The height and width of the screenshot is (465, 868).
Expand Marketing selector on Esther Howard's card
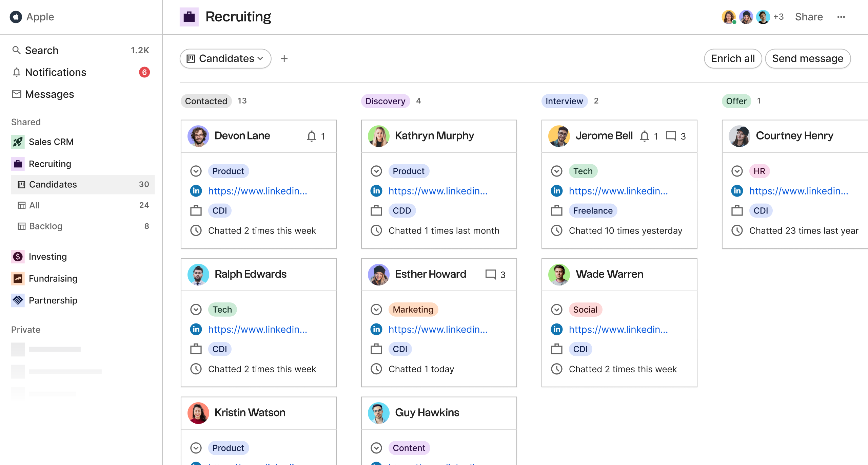click(376, 310)
